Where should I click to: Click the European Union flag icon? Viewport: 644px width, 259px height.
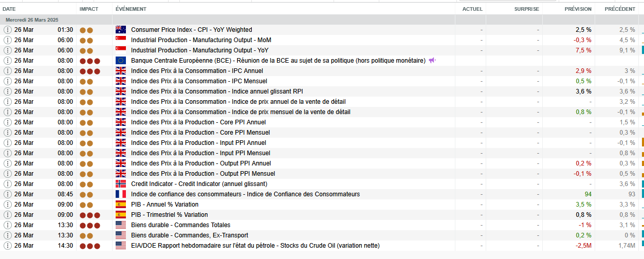(x=121, y=61)
